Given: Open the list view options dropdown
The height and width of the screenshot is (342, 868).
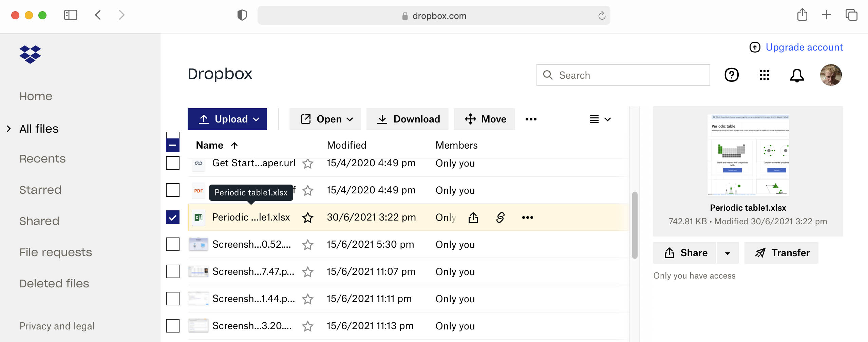Looking at the screenshot, I should pyautogui.click(x=600, y=119).
